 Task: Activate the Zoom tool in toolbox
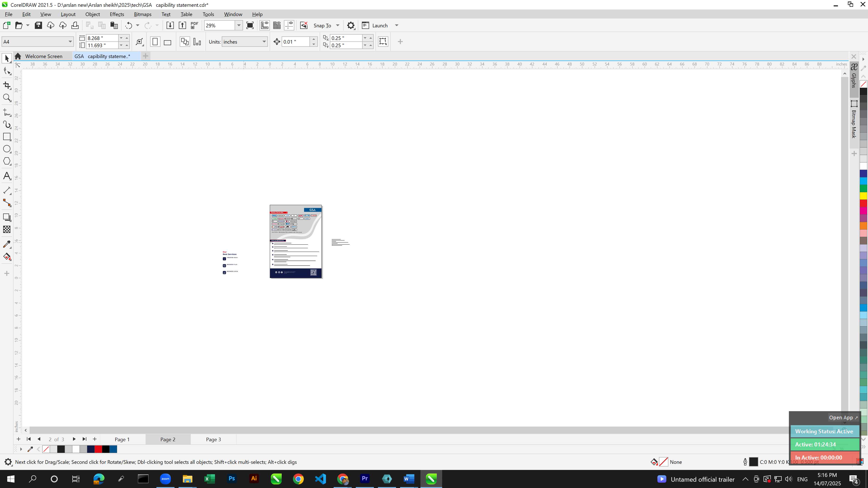click(7, 98)
